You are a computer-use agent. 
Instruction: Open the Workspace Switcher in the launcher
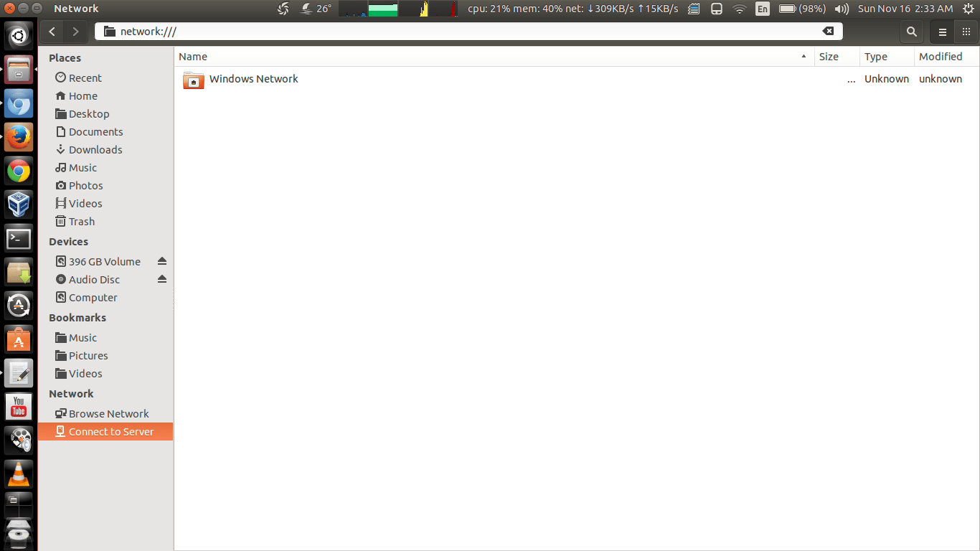19,505
